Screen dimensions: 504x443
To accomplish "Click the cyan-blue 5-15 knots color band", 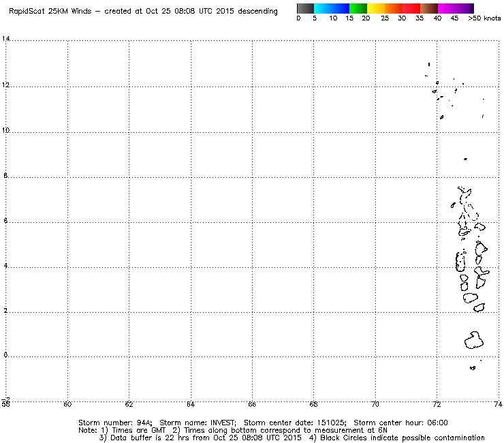I will point(332,8).
